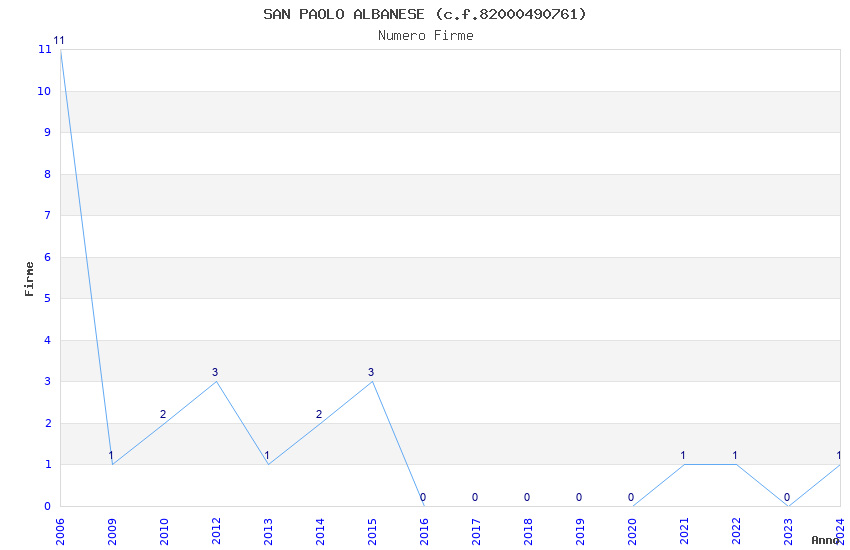This screenshot has height=550, width=850.
Task: Click the data value 3 above year 2012
Action: coord(215,372)
